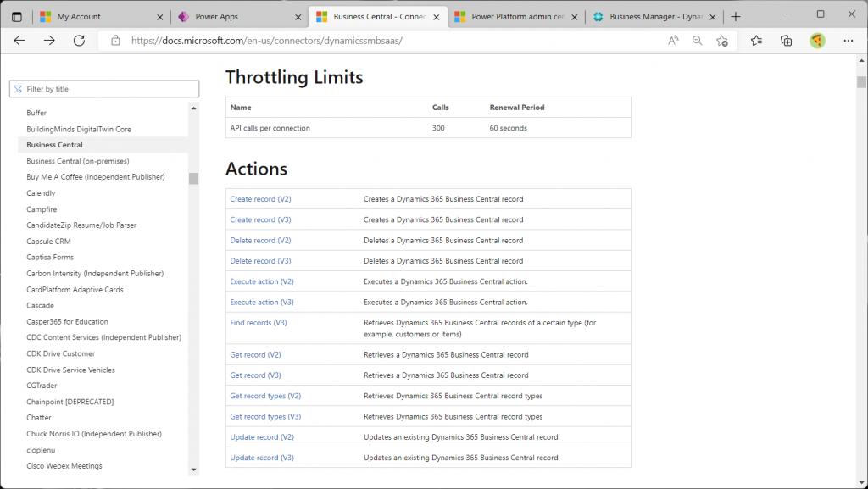
Task: Select Calendly in the connector list
Action: click(x=41, y=193)
